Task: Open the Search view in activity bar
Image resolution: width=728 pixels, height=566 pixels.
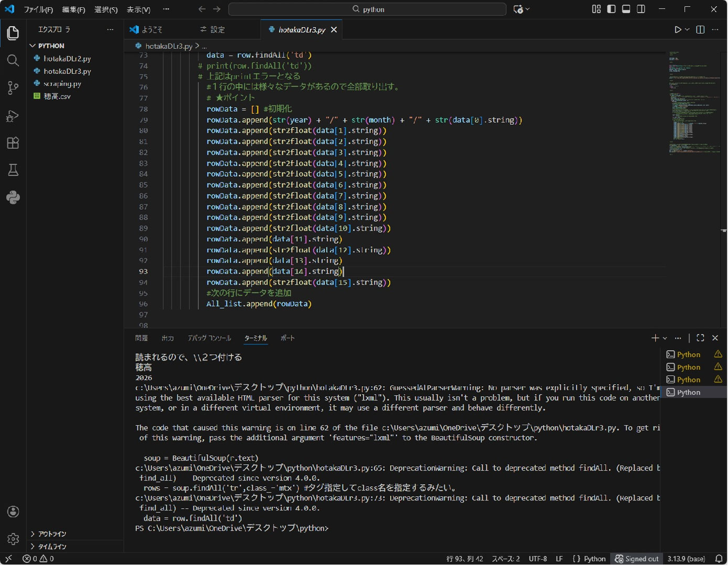Action: click(x=13, y=61)
